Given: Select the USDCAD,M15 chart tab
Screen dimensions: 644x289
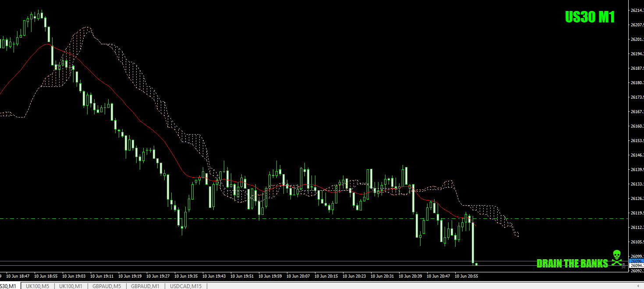Looking at the screenshot, I should [186, 286].
